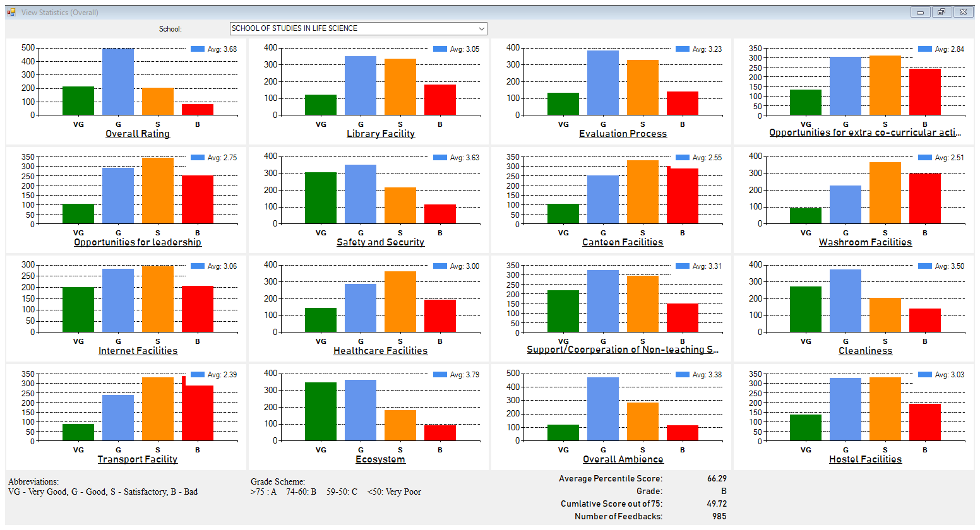This screenshot has height=530, width=980.
Task: Click the Avg: 3.79 legend swatch in Ecosystem
Action: point(440,375)
